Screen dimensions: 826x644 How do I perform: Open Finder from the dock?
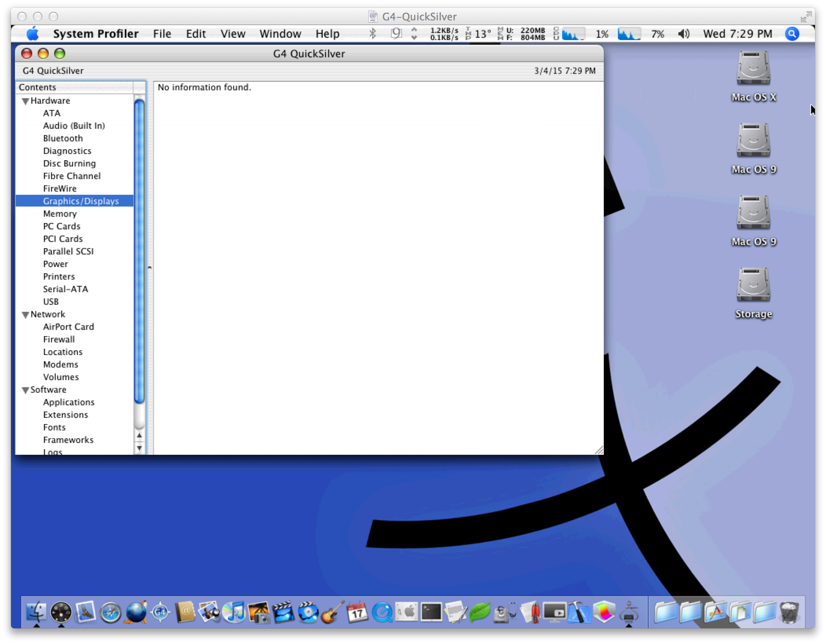(x=37, y=612)
